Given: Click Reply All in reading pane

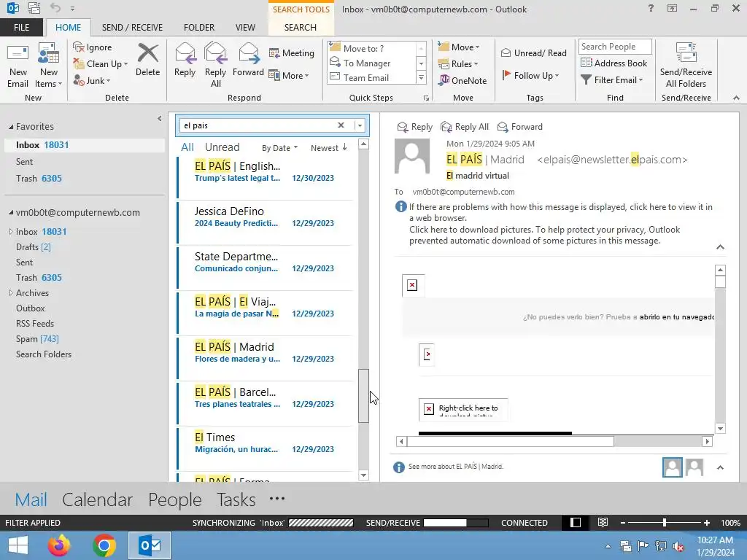Looking at the screenshot, I should pos(465,127).
